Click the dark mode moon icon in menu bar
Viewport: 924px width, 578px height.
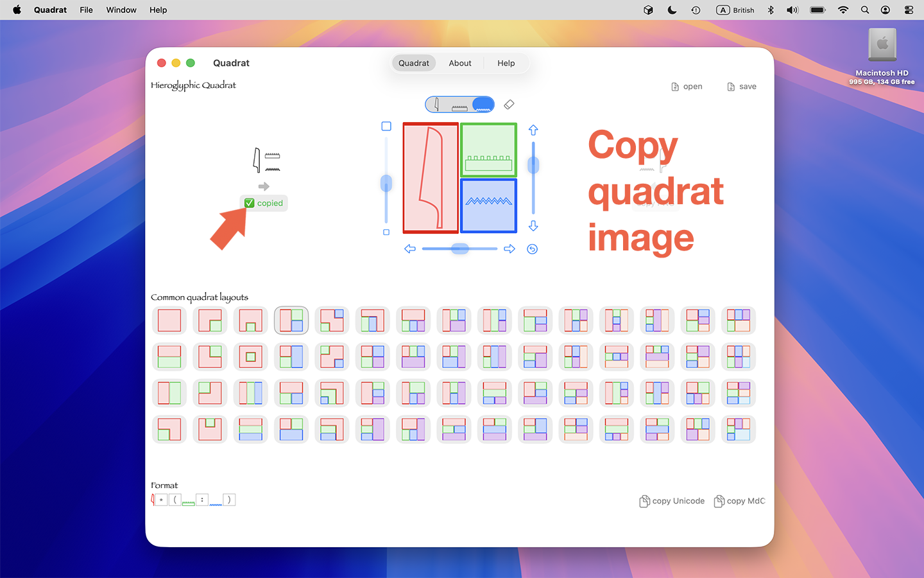[x=672, y=10]
